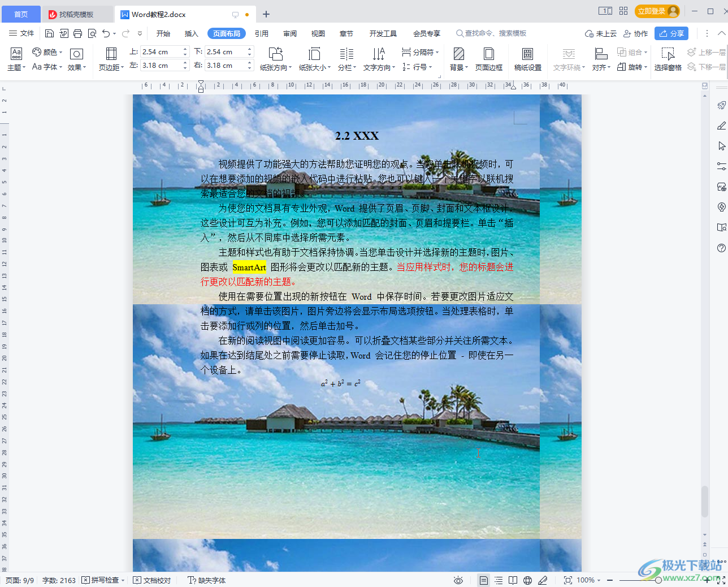Click the Print icon in quick access toolbar

click(x=78, y=33)
